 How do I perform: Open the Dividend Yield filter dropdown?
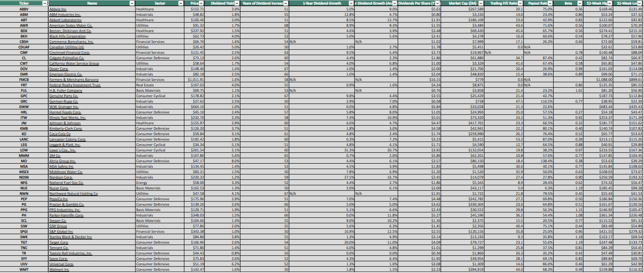coord(237,3)
